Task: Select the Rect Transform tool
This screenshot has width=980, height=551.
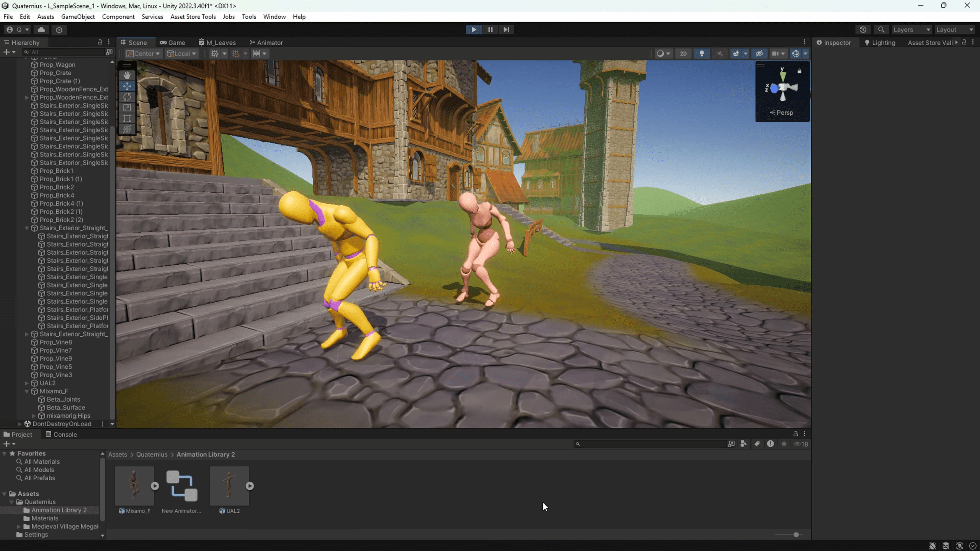Action: (x=127, y=119)
